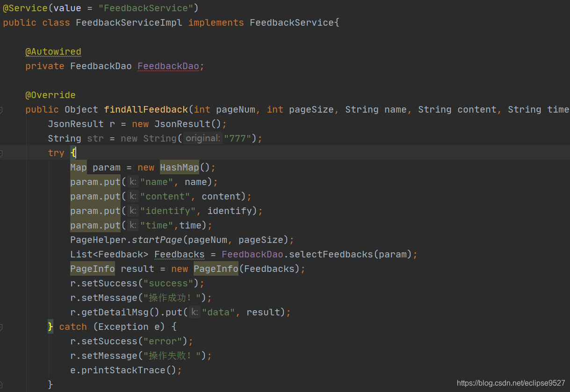Click the highlighted opening brace after try
570x392 pixels.
73,153
